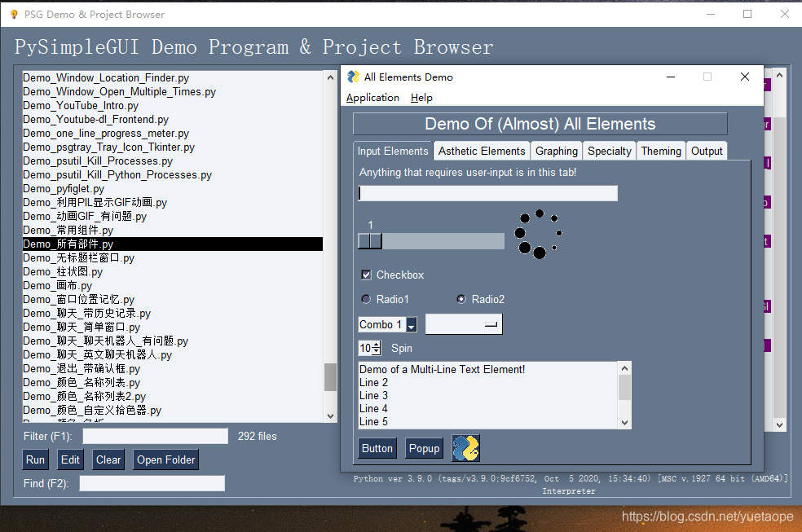Click multiline text scrollbar down arrow
The width and height of the screenshot is (802, 532).
pos(624,423)
